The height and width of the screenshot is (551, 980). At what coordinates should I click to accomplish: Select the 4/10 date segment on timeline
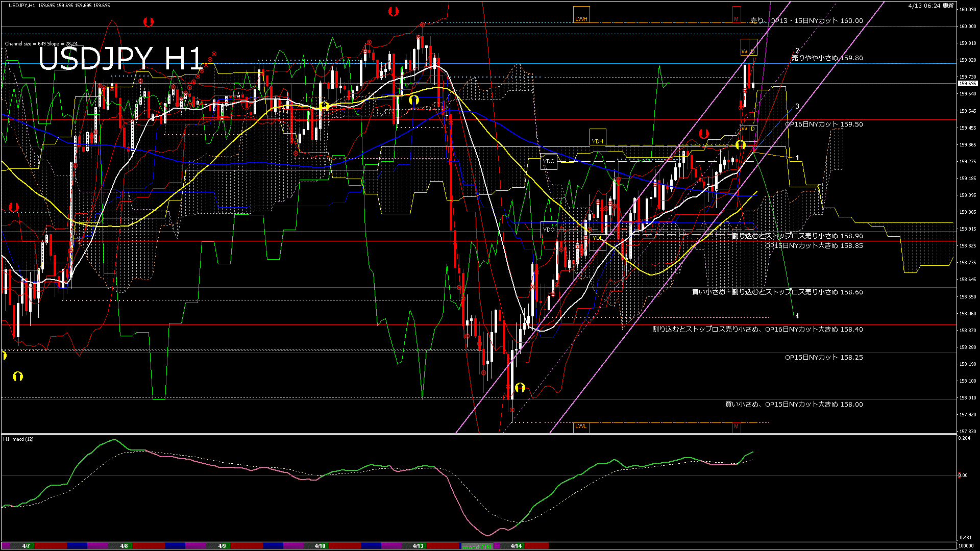(320, 546)
